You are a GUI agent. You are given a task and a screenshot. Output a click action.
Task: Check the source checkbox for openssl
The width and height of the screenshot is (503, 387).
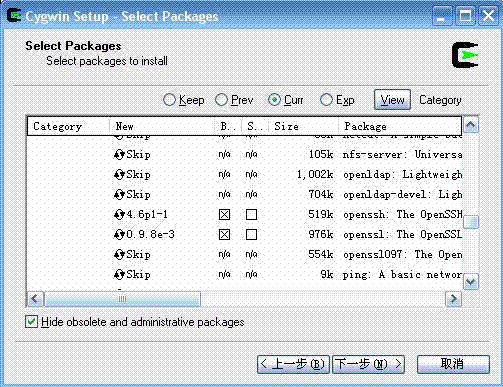(251, 235)
